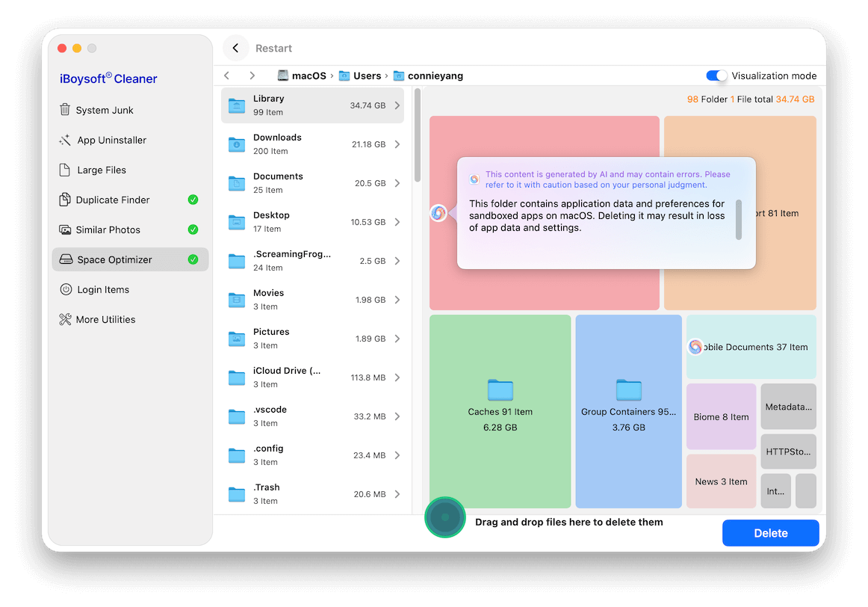The image size is (868, 607).
Task: Click the AI icon on Mobile Documents tile
Action: pos(695,346)
